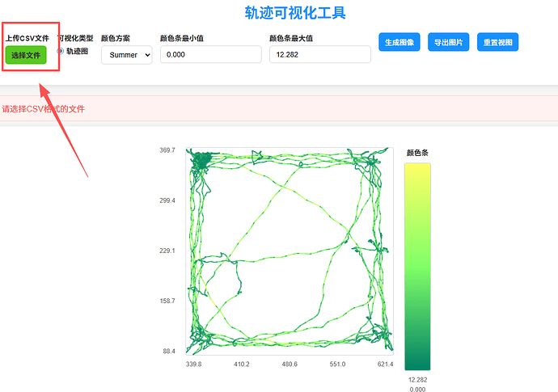Click the 369.7 y-axis tick label
The height and width of the screenshot is (392, 558).
(x=167, y=150)
